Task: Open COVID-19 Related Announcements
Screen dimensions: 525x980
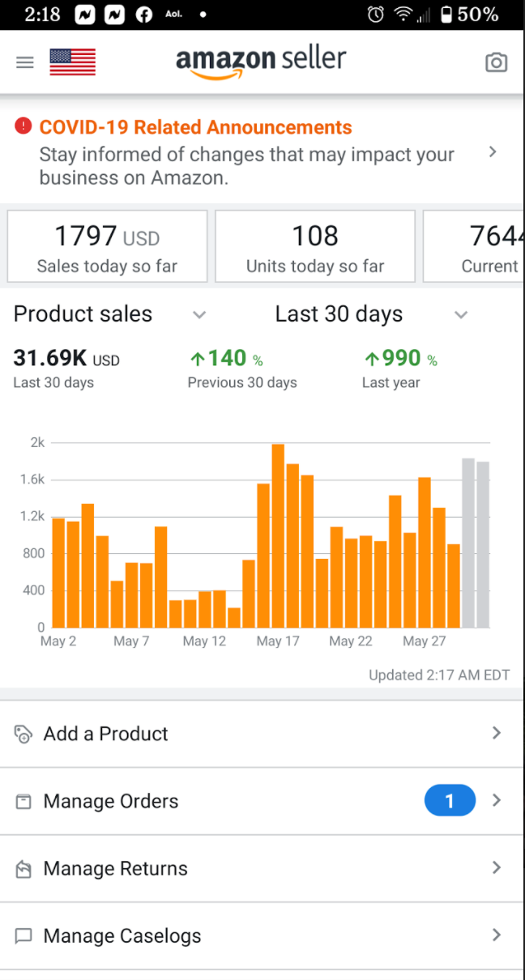Action: tap(262, 152)
